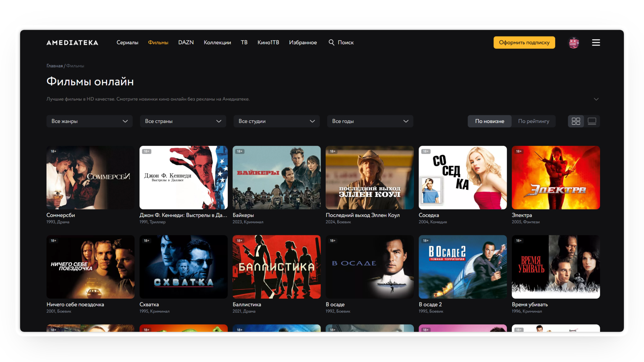Open the All studios dropdown

277,121
